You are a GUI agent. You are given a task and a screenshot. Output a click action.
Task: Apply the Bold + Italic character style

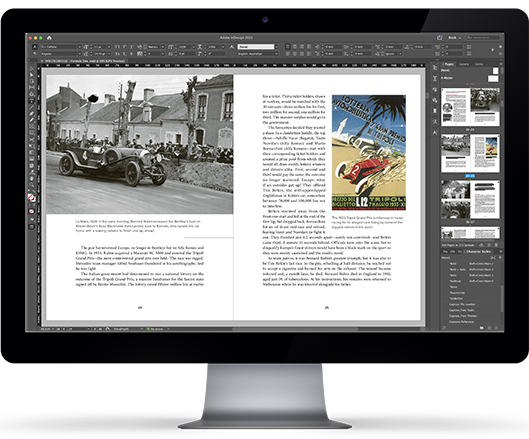(x=471, y=269)
